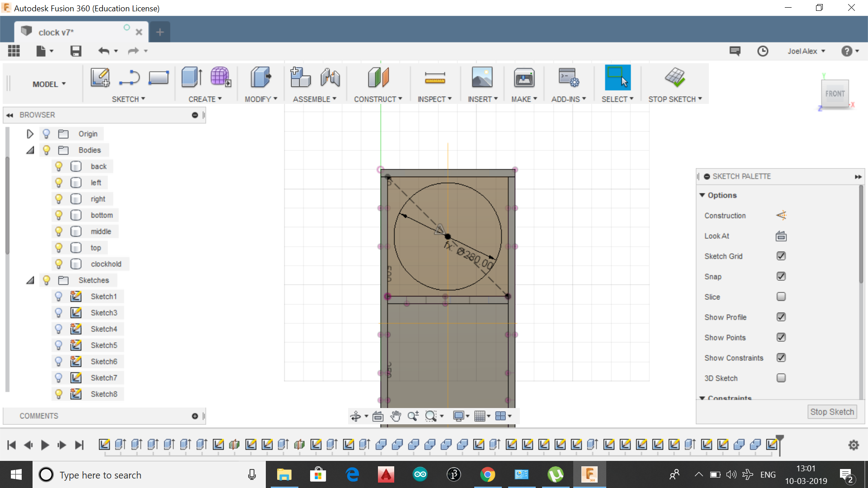Click the Stop Sketch toolbar icon

tap(675, 77)
